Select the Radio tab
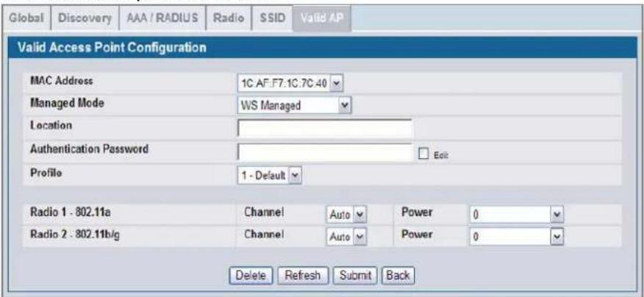 pos(229,19)
